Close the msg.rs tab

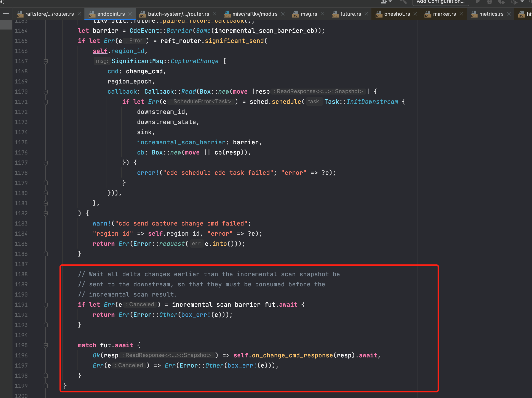(x=323, y=14)
